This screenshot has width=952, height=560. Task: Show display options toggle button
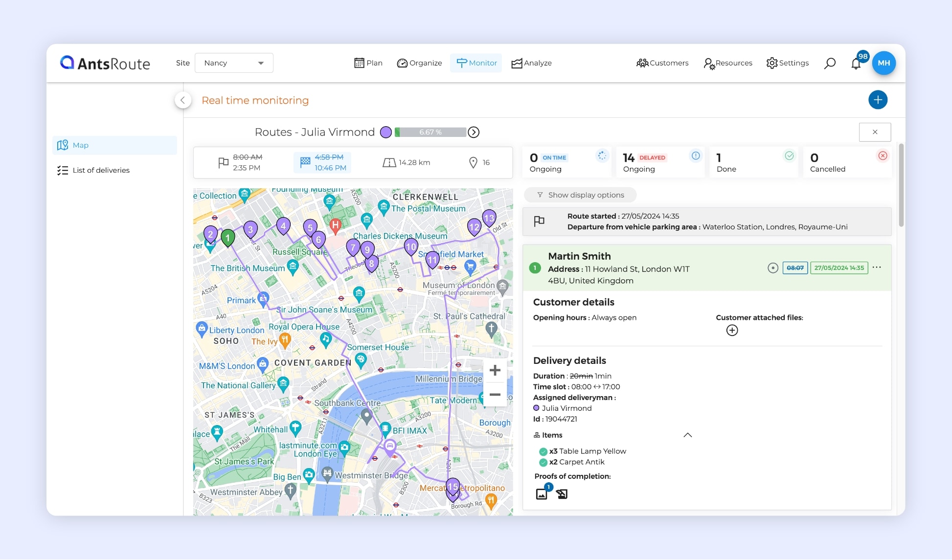[580, 194]
